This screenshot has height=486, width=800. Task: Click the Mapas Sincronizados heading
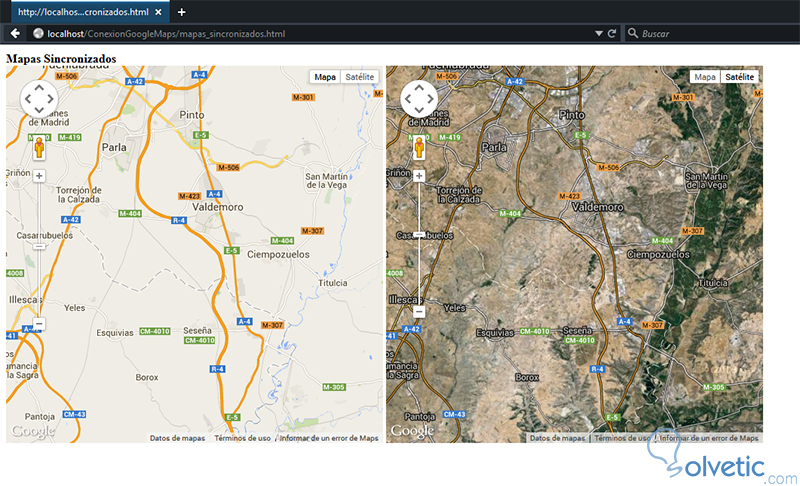pyautogui.click(x=61, y=59)
